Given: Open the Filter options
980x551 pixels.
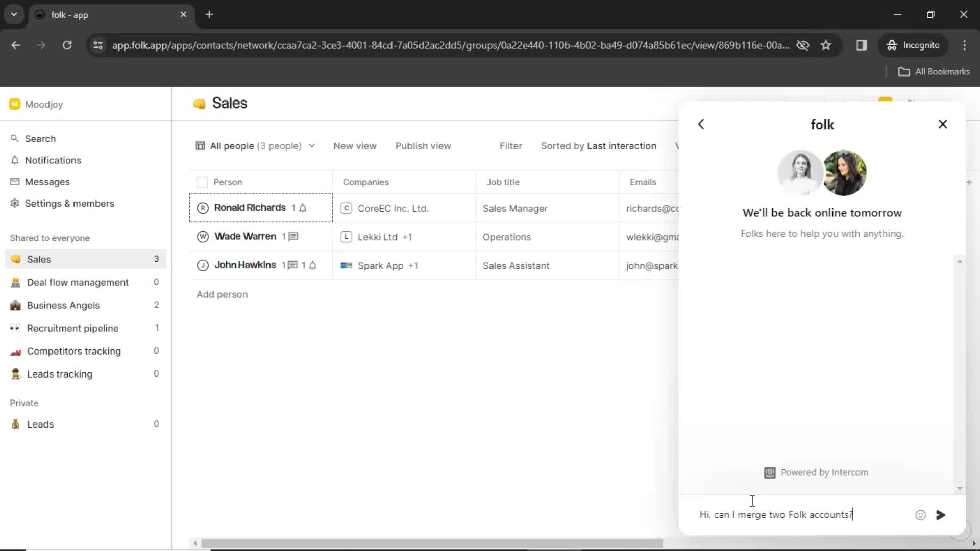Looking at the screenshot, I should pos(510,146).
